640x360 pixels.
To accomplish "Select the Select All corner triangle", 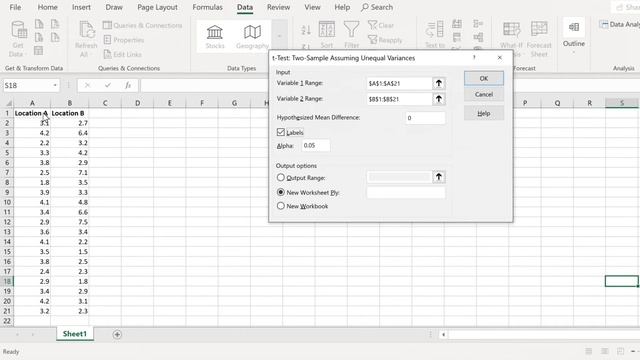I will 8,103.
